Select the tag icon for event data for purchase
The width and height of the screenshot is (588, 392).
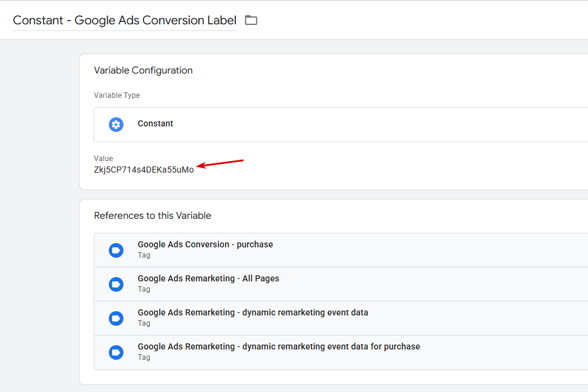tap(116, 352)
